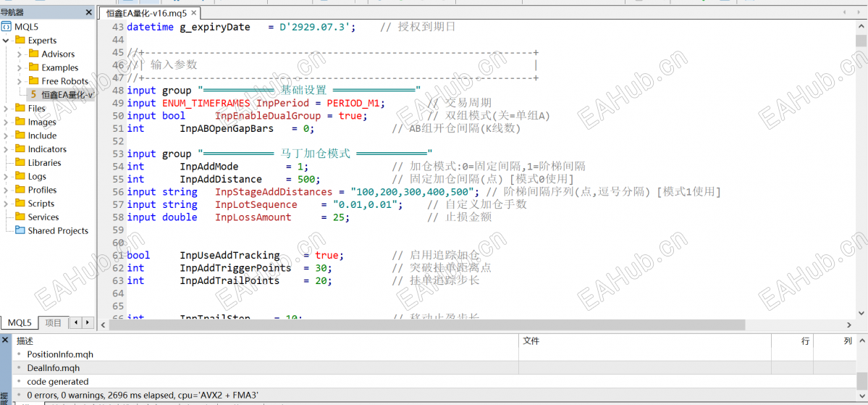Click editor horizontal scrollbar left arrow
The height and width of the screenshot is (405, 868).
coord(102,325)
